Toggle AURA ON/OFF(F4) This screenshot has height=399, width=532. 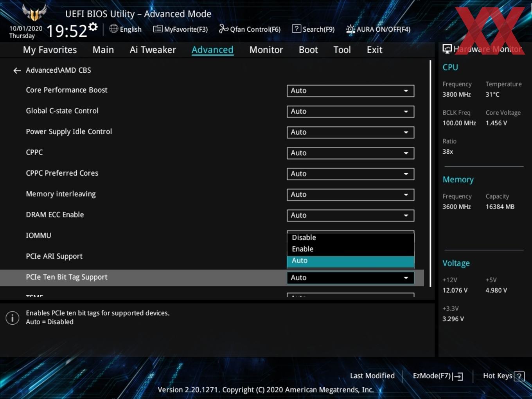click(378, 29)
